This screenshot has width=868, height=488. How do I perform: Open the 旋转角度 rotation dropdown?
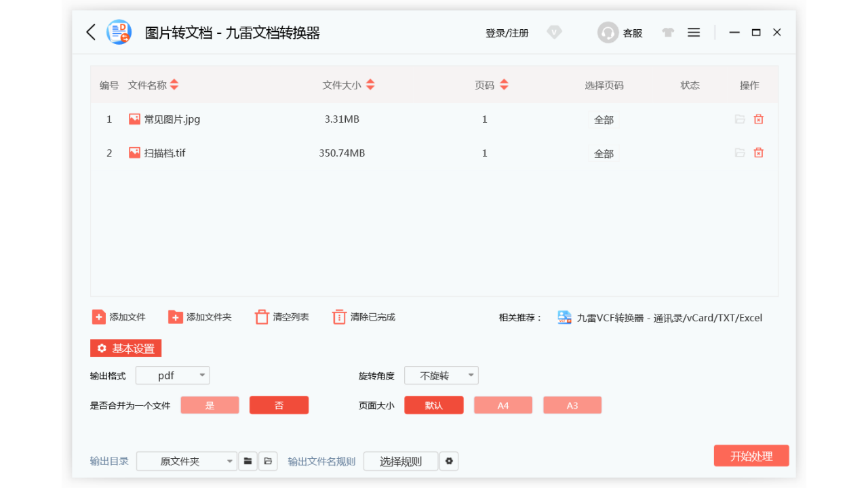click(441, 375)
